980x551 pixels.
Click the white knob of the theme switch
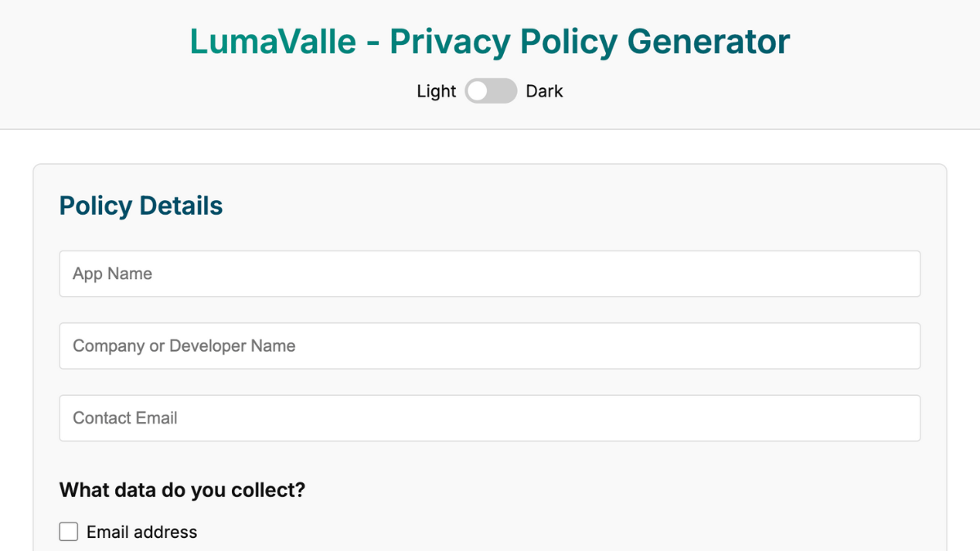pyautogui.click(x=478, y=91)
